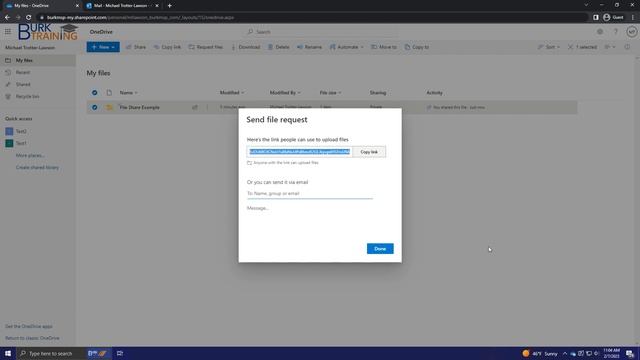The height and width of the screenshot is (360, 640).
Task: Click the file type column header icon
Action: click(109, 93)
